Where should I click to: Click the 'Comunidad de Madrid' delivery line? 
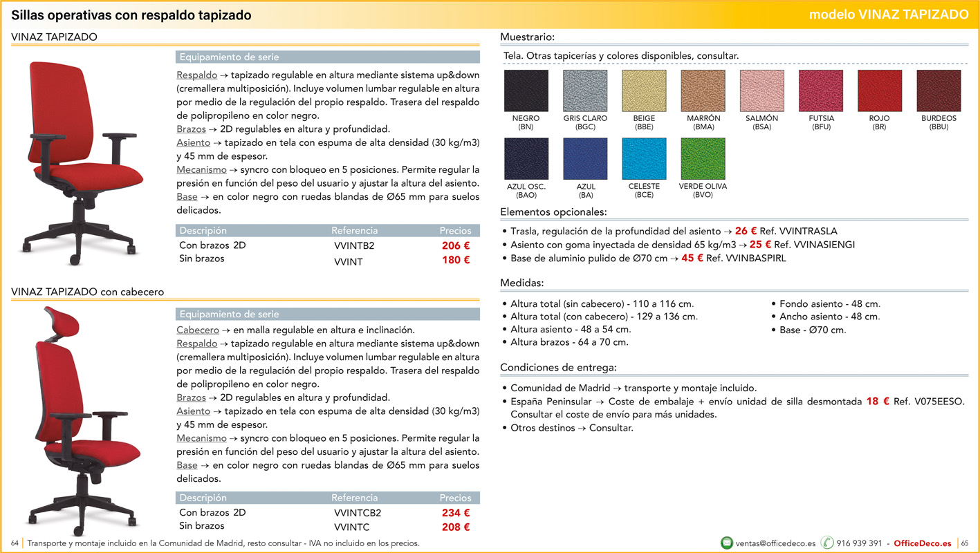pyautogui.click(x=634, y=388)
